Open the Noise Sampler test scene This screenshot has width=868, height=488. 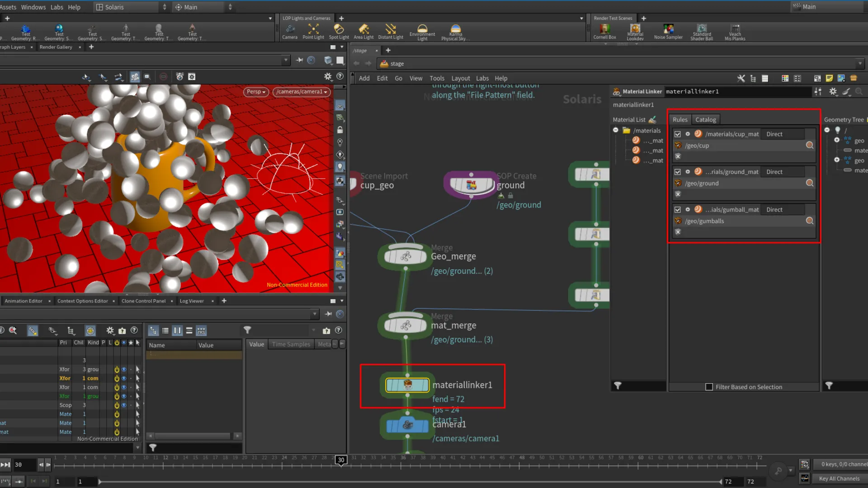(668, 31)
